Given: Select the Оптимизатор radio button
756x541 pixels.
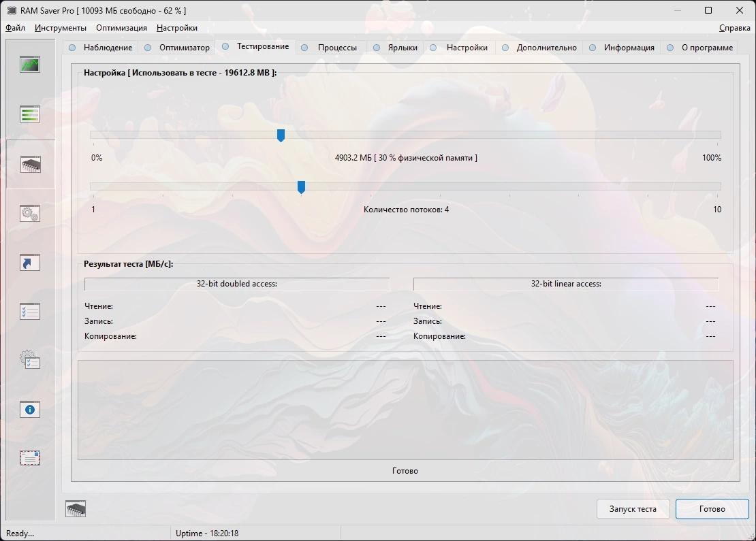Looking at the screenshot, I should pyautogui.click(x=148, y=48).
